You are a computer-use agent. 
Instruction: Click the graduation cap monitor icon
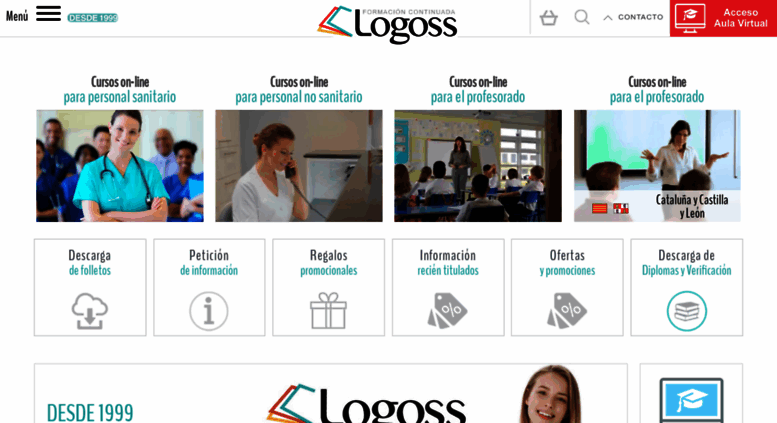[691, 401]
